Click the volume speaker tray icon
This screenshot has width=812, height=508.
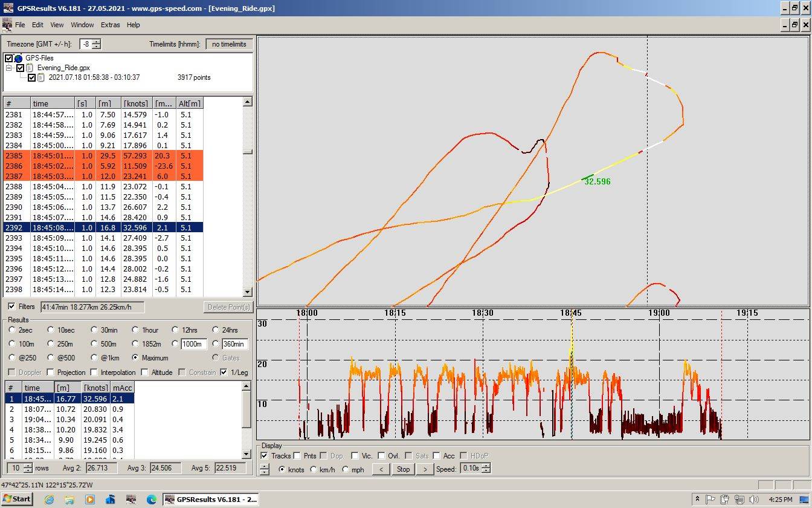pos(753,500)
